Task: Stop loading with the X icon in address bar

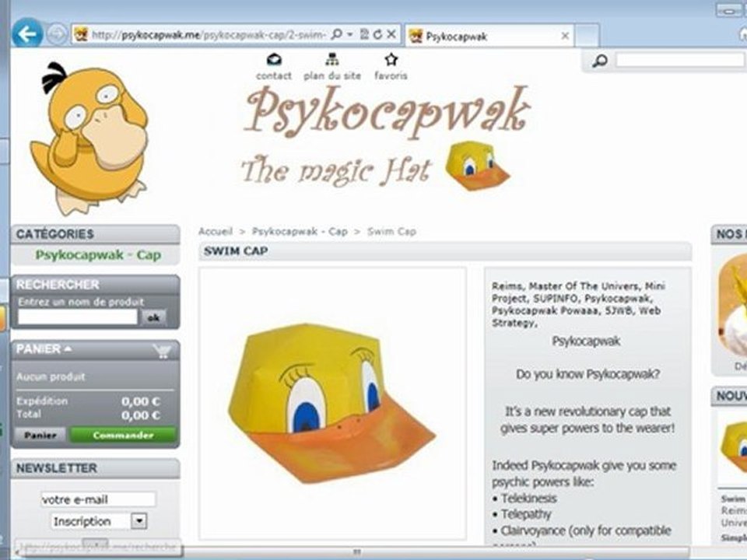Action: pyautogui.click(x=391, y=34)
